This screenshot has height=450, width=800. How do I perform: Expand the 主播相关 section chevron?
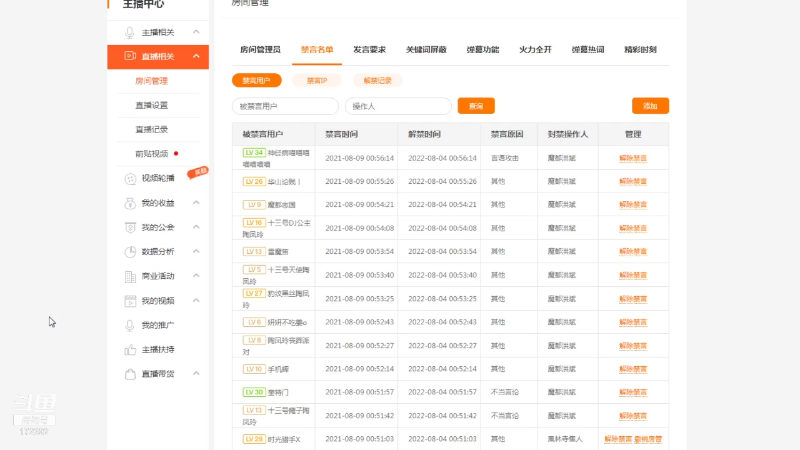196,32
